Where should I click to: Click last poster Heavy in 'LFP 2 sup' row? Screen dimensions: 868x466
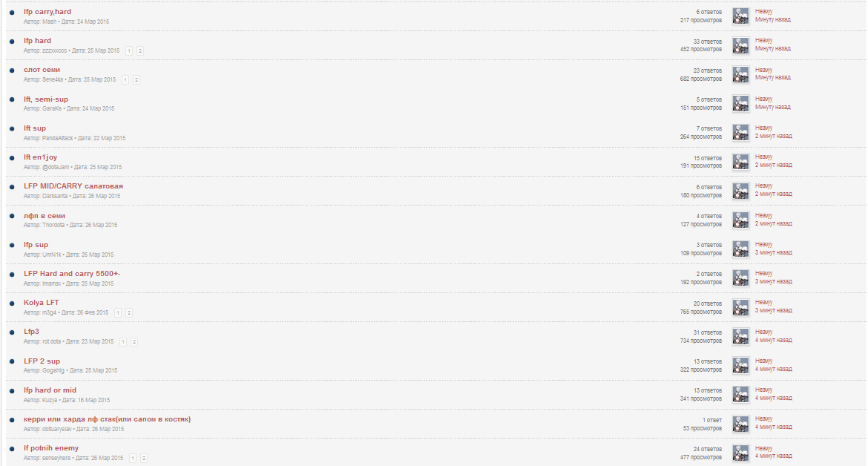763,361
